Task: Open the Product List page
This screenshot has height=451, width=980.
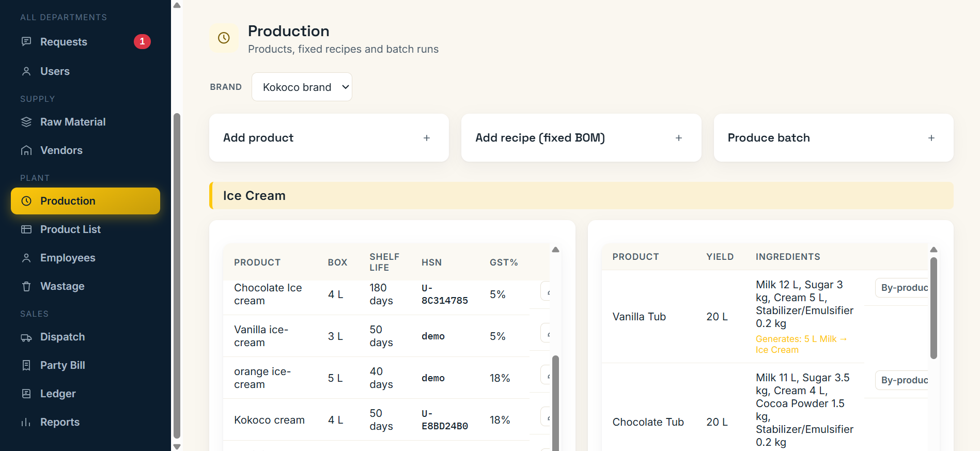Action: tap(85, 229)
